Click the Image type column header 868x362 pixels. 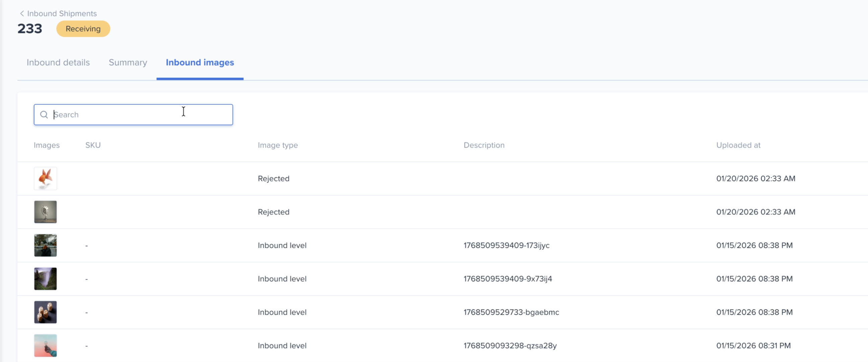278,145
